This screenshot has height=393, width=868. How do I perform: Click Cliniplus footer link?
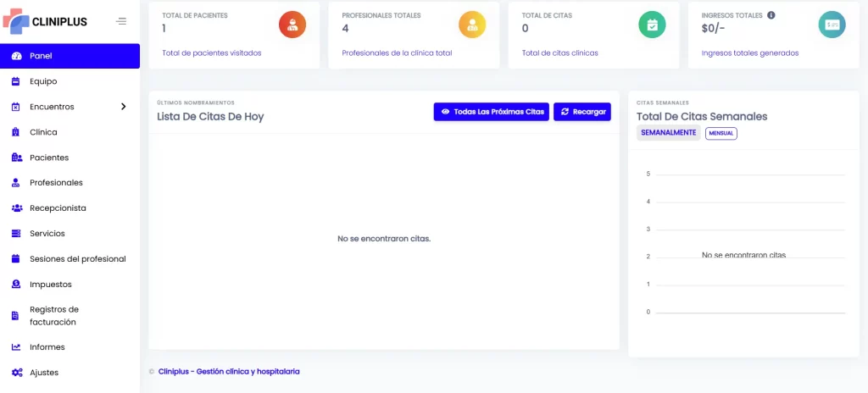click(x=229, y=372)
